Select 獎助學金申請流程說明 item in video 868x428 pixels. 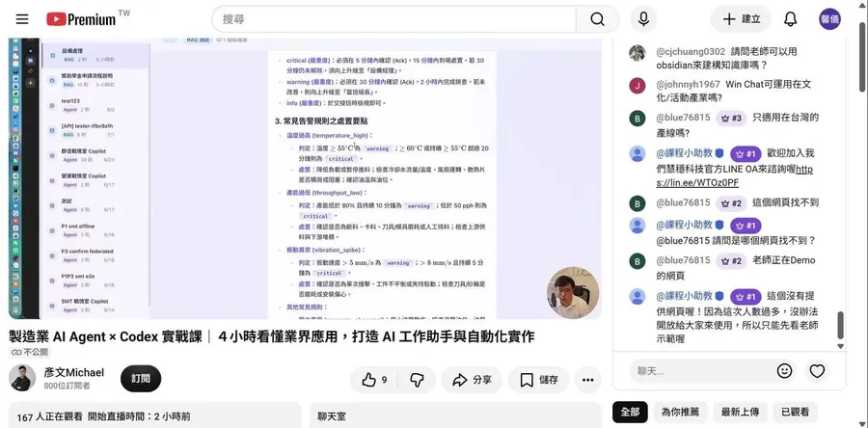point(95,80)
